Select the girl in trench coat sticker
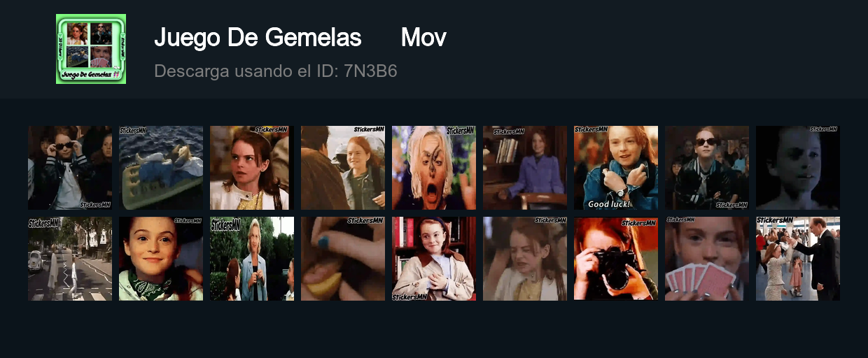This screenshot has height=358, width=868. pyautogui.click(x=434, y=259)
